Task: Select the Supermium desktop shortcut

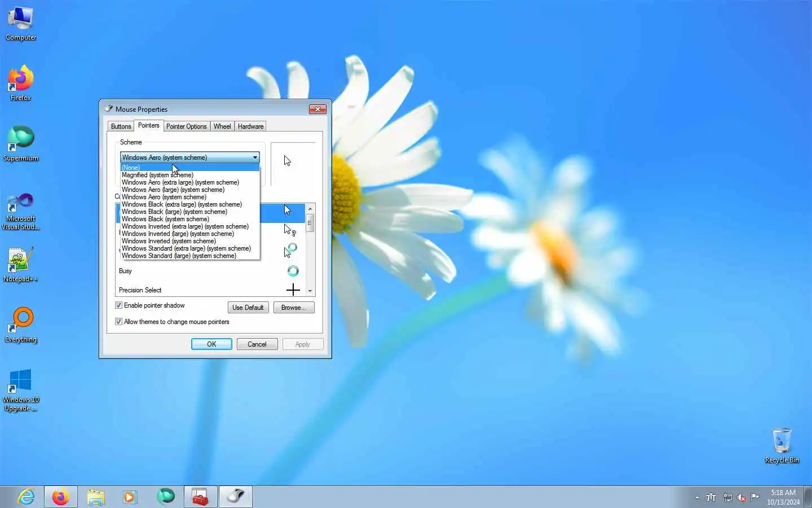Action: click(x=21, y=144)
